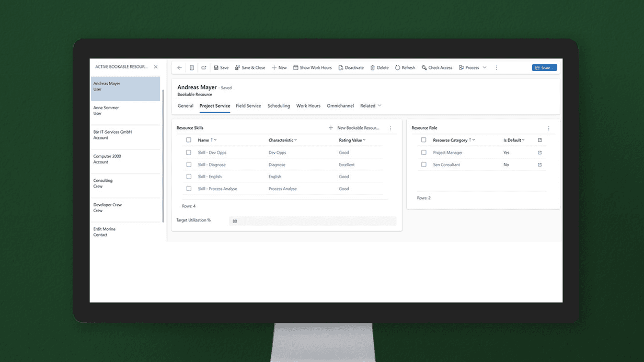Open the Rating Value column dropdown
Image resolution: width=644 pixels, height=362 pixels.
[364, 140]
